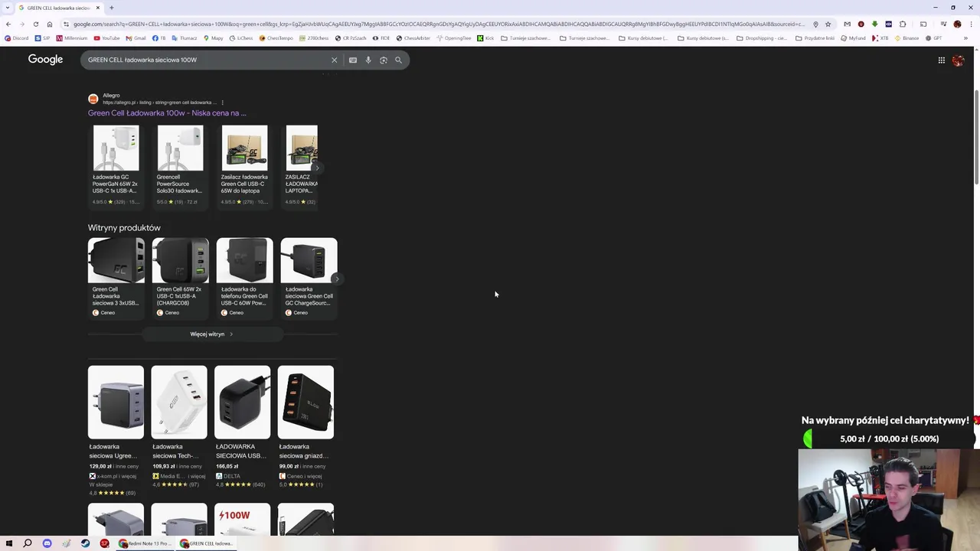Open the on-screen keyboard icon in search box

click(353, 60)
